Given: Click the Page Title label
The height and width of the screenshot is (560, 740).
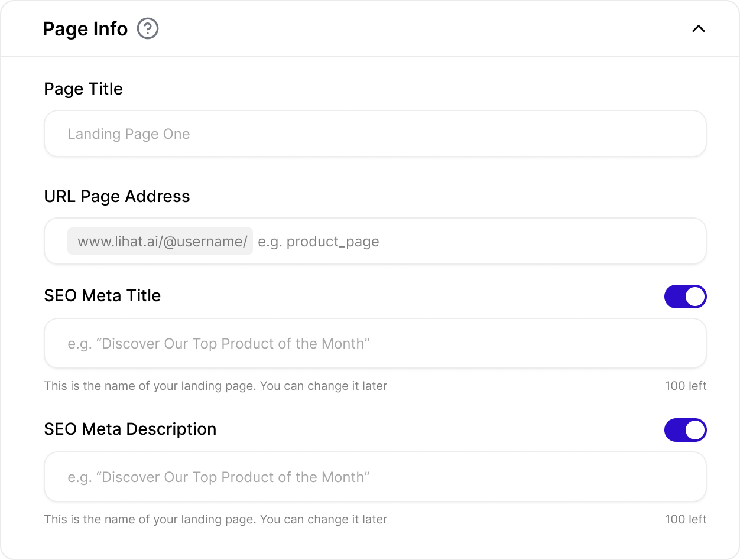Looking at the screenshot, I should tap(83, 89).
